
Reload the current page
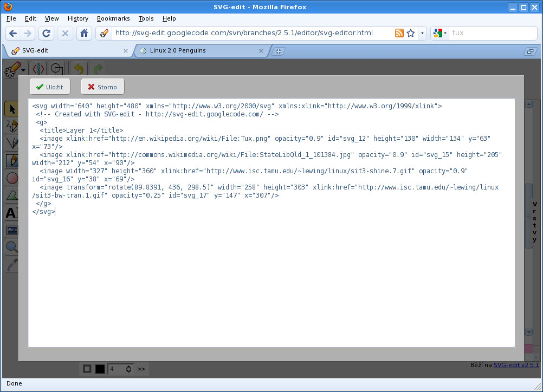46,33
